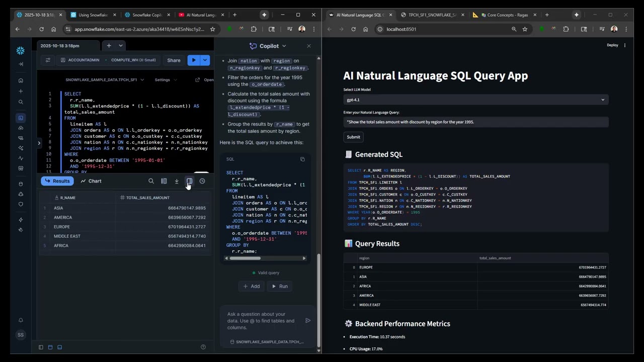Click Add below Copilot's query
The height and width of the screenshot is (362, 644).
251,286
